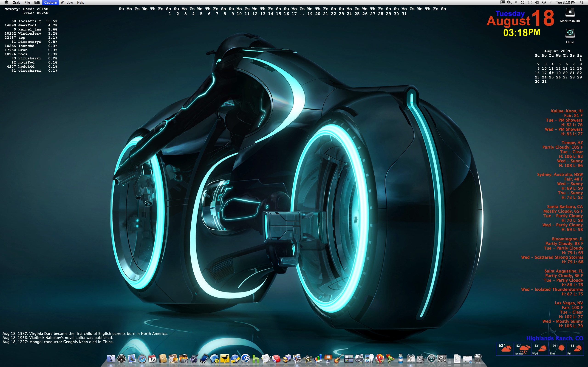This screenshot has width=588, height=367.
Task: Open Photo Booth in the dock
Action: pyautogui.click(x=184, y=359)
